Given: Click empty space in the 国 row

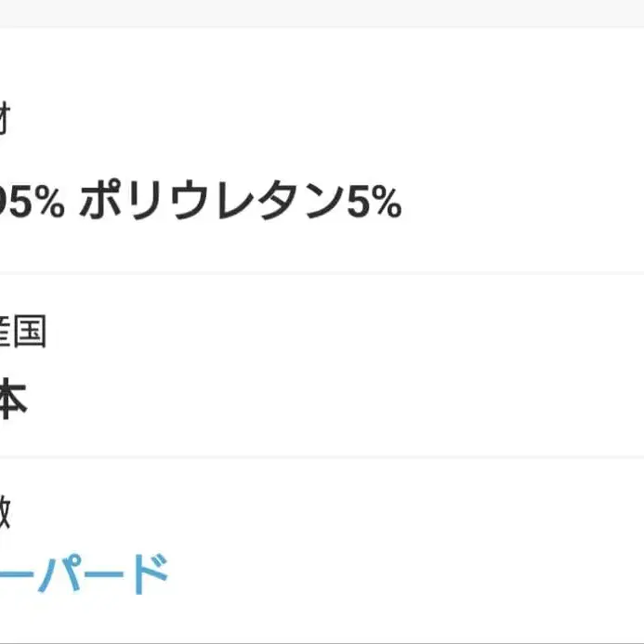Looking at the screenshot, I should pyautogui.click(x=372, y=364).
